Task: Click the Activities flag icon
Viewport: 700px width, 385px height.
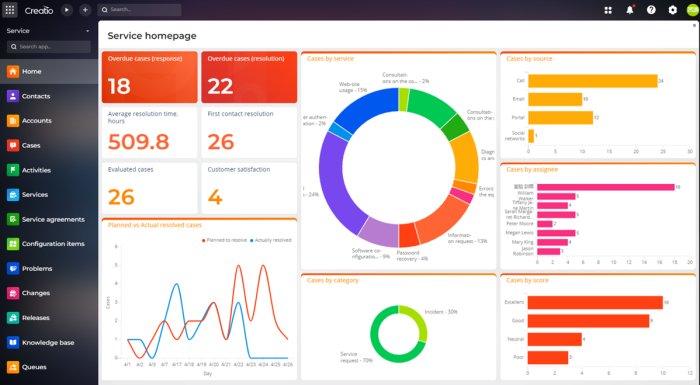Action: point(13,170)
